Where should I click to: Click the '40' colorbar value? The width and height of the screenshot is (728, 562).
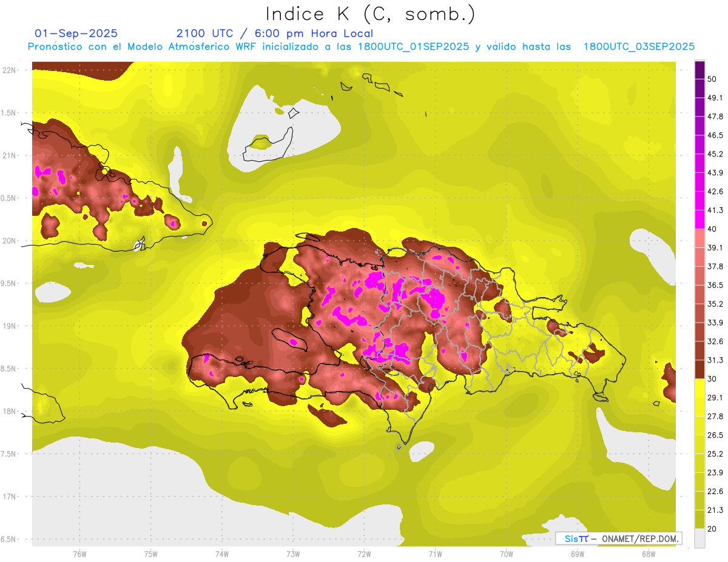(x=712, y=229)
